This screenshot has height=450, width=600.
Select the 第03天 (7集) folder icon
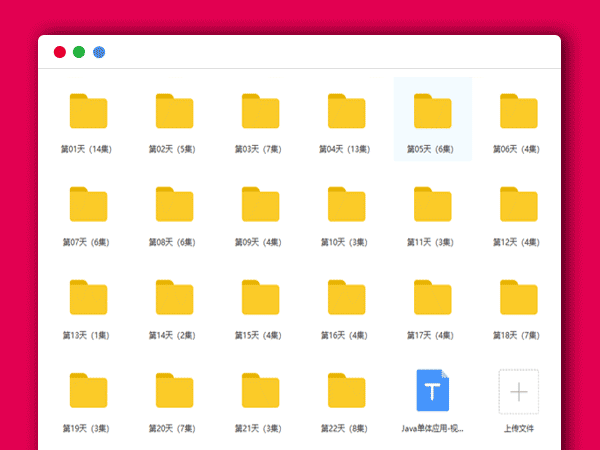(x=260, y=111)
